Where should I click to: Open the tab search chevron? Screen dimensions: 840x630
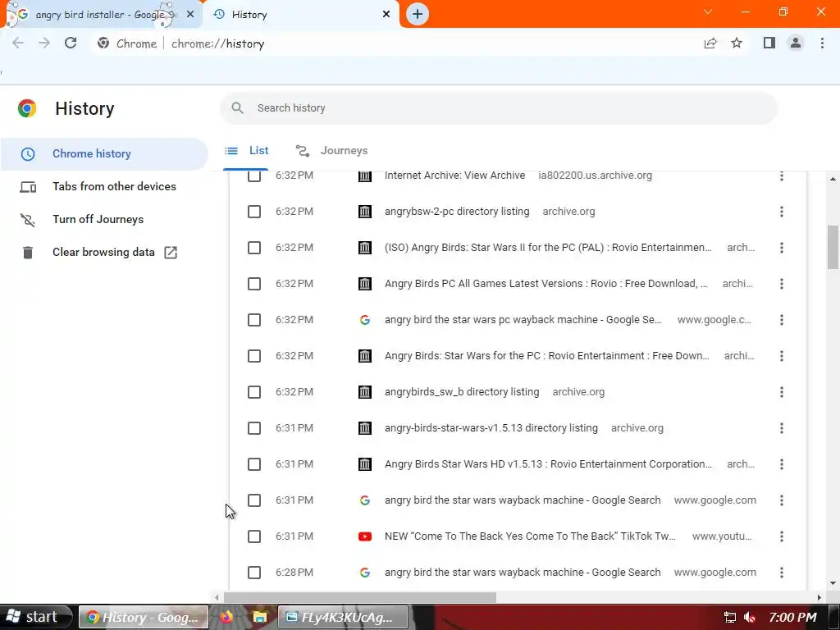[x=708, y=11]
